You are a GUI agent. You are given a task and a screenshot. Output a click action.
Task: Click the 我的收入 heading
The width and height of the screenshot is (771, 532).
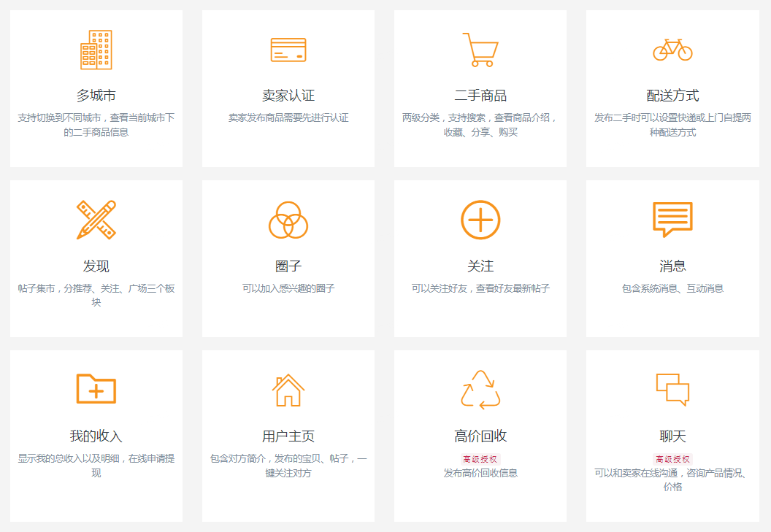tap(96, 436)
